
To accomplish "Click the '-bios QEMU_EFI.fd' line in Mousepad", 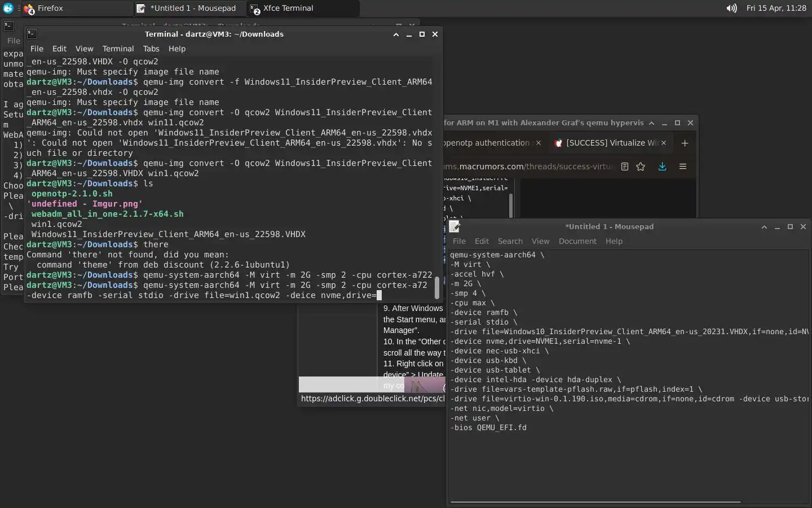I will click(x=488, y=428).
